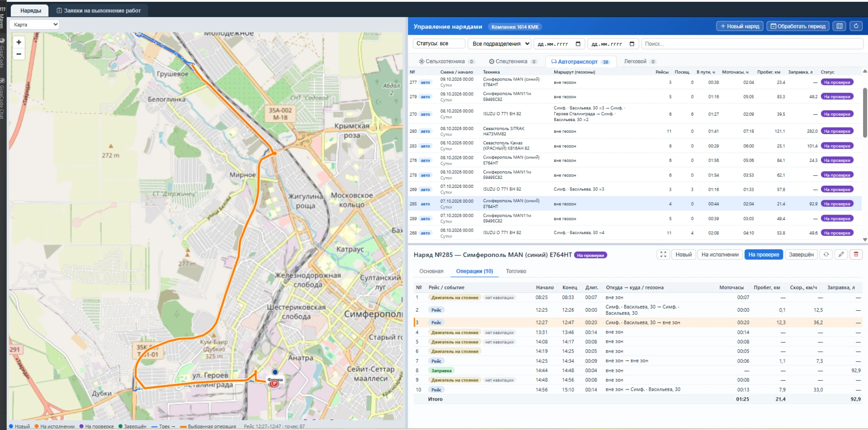The height and width of the screenshot is (430, 868).
Task: Set order status to 'Завершён'
Action: [x=801, y=255]
